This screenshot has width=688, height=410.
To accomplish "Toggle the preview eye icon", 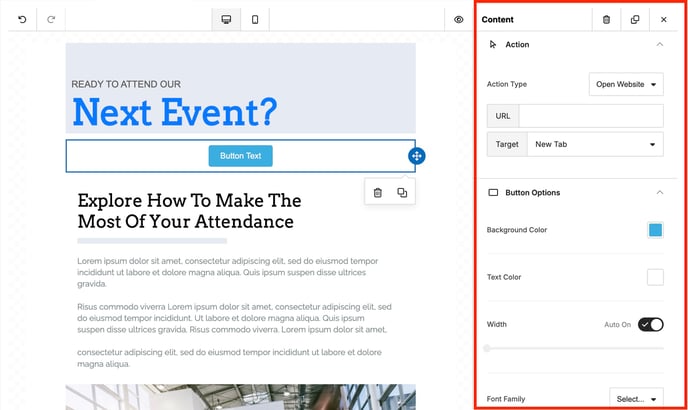I will [x=459, y=19].
